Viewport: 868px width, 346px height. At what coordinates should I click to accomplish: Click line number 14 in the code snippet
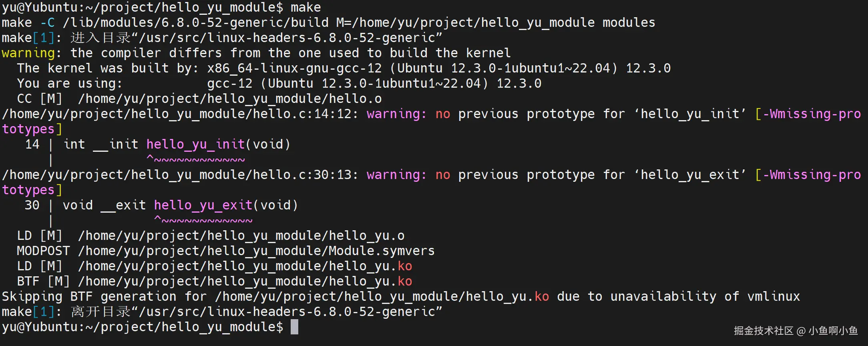(32, 144)
